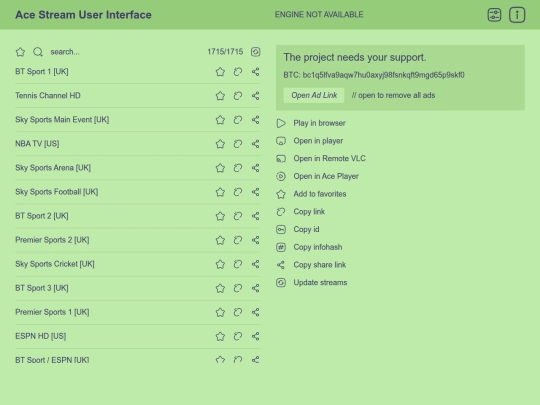This screenshot has height=405, width=540.
Task: Copy link icon for Sky Sports Arena
Action: tap(238, 168)
